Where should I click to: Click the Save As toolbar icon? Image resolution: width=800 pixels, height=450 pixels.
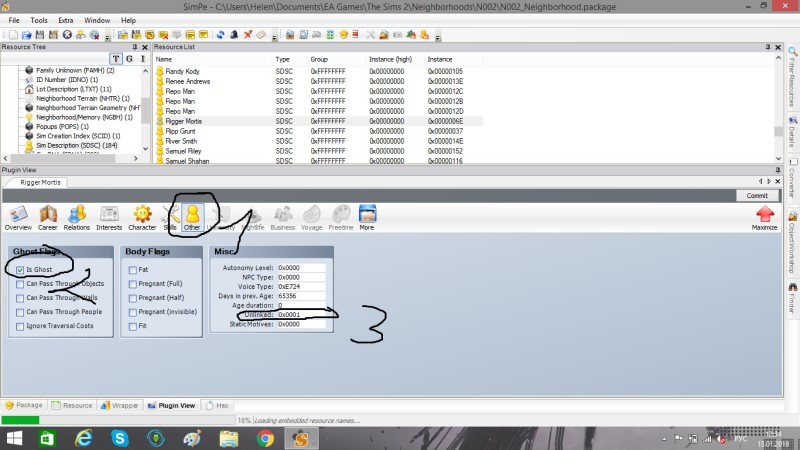(53, 35)
